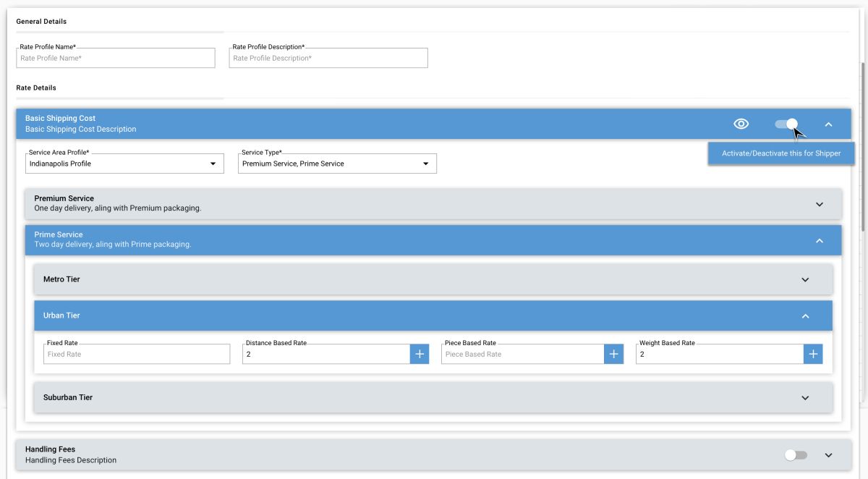Expand the Metro Tier section
868x479 pixels.
805,279
